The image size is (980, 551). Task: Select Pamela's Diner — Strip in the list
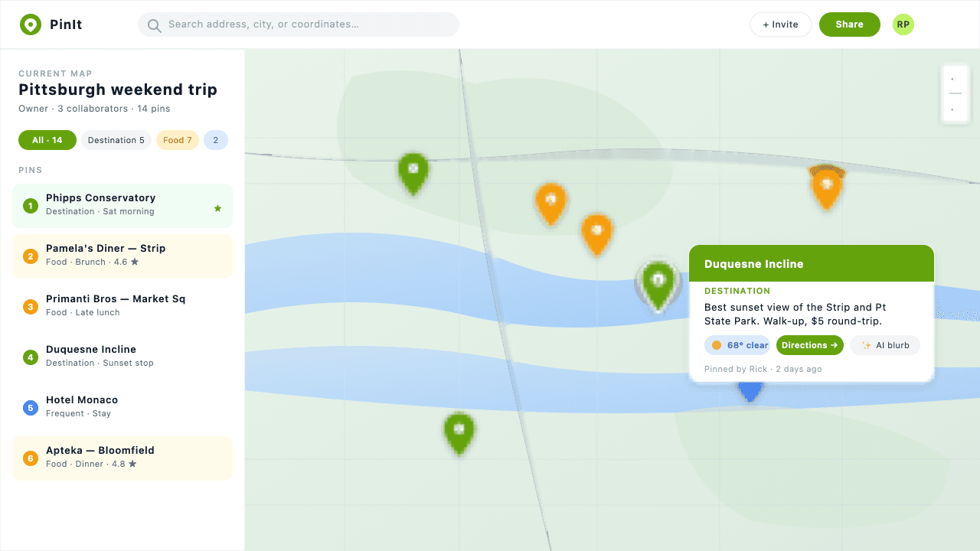click(122, 255)
